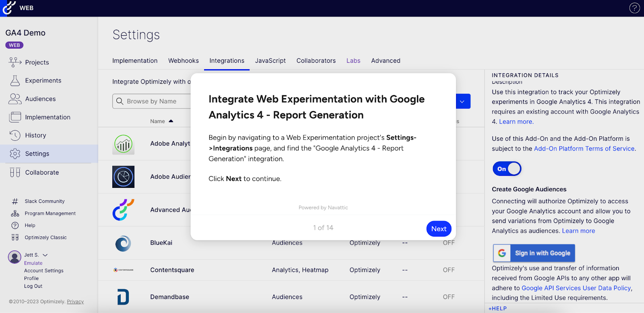Click the History clock icon
This screenshot has width=644, height=313.
[x=15, y=135]
